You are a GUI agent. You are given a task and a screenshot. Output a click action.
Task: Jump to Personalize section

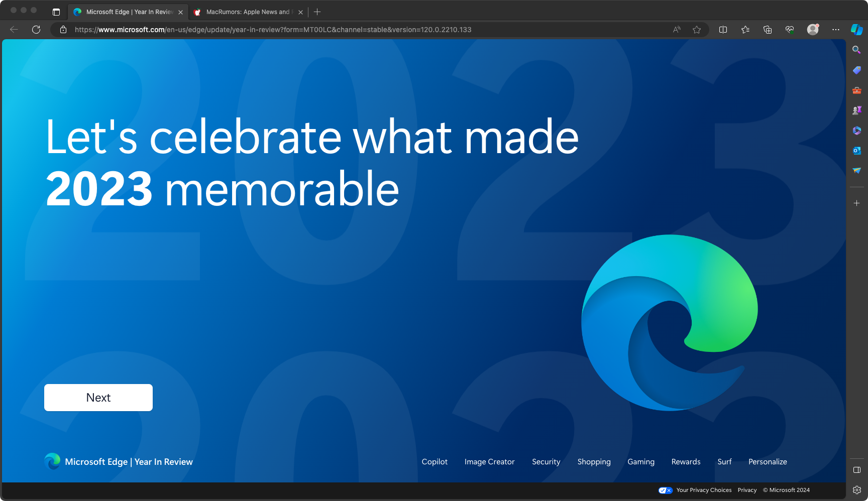pyautogui.click(x=768, y=462)
